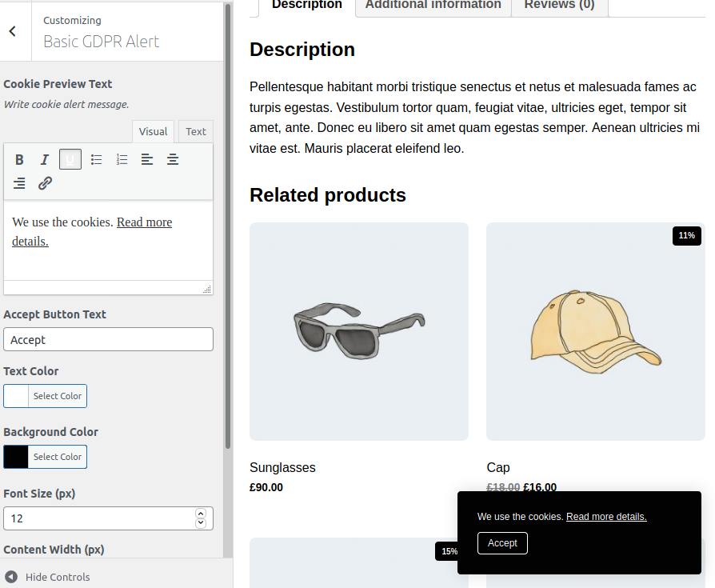Increase font size with the up stepper

(201, 514)
